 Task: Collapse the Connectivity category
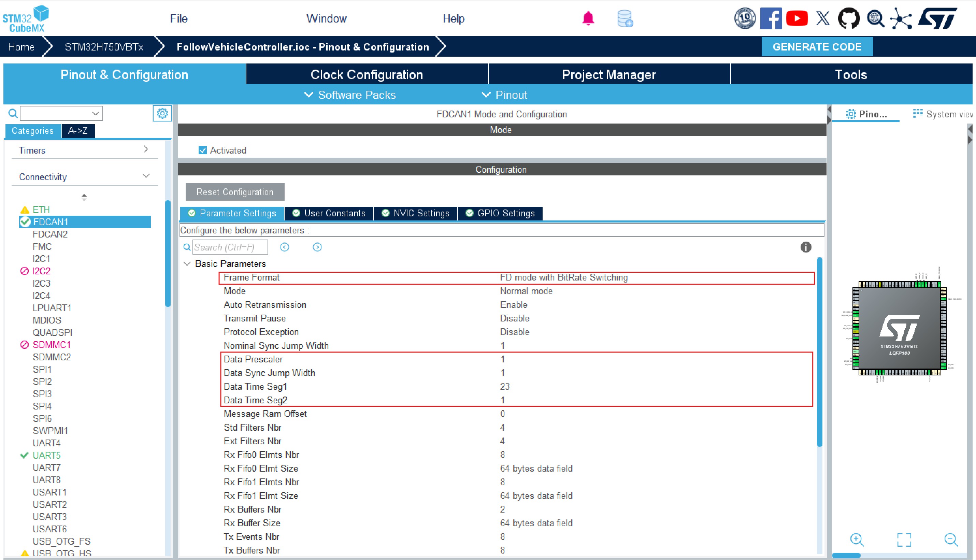click(x=146, y=176)
